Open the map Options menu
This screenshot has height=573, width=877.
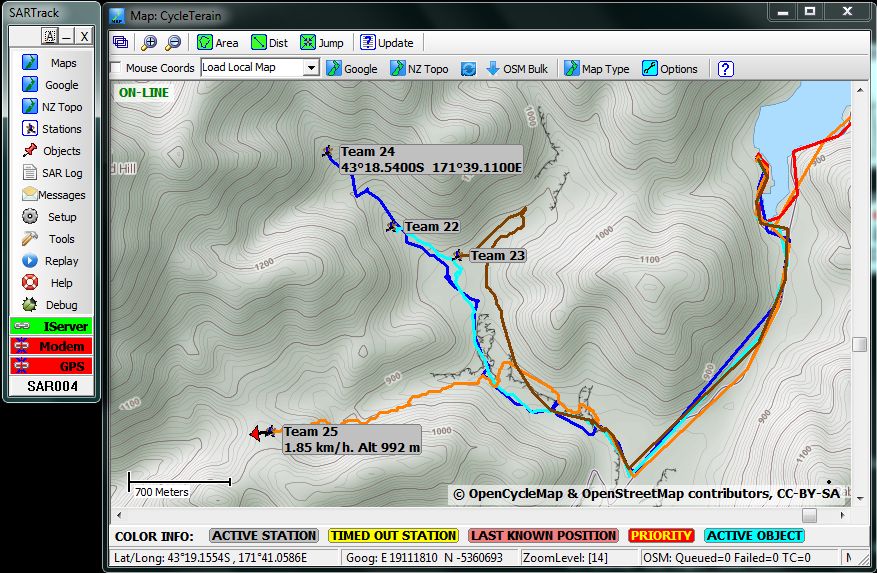tap(670, 69)
